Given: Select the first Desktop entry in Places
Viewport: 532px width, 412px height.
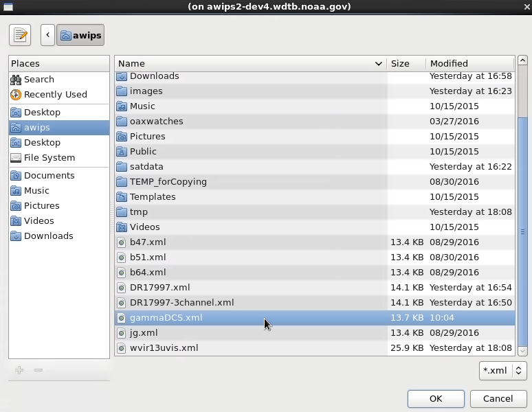Looking at the screenshot, I should (59, 112).
